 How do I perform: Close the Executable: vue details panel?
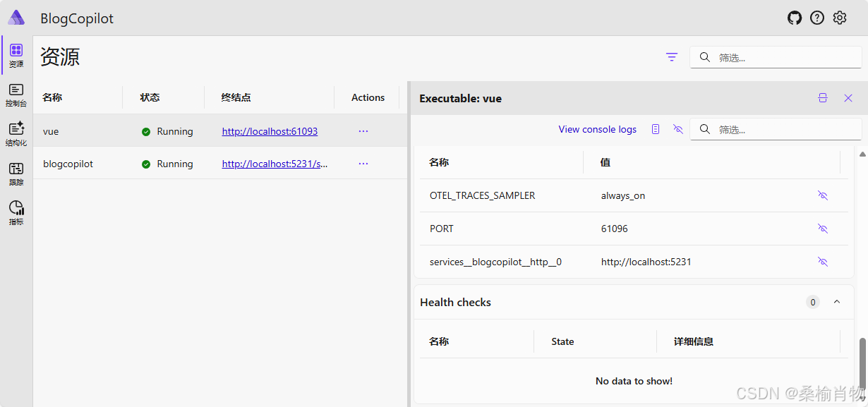(x=848, y=98)
